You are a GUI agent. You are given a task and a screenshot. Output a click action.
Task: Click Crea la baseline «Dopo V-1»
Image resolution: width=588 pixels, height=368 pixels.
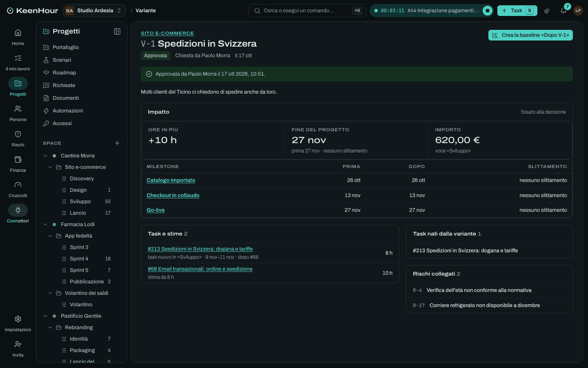(530, 35)
